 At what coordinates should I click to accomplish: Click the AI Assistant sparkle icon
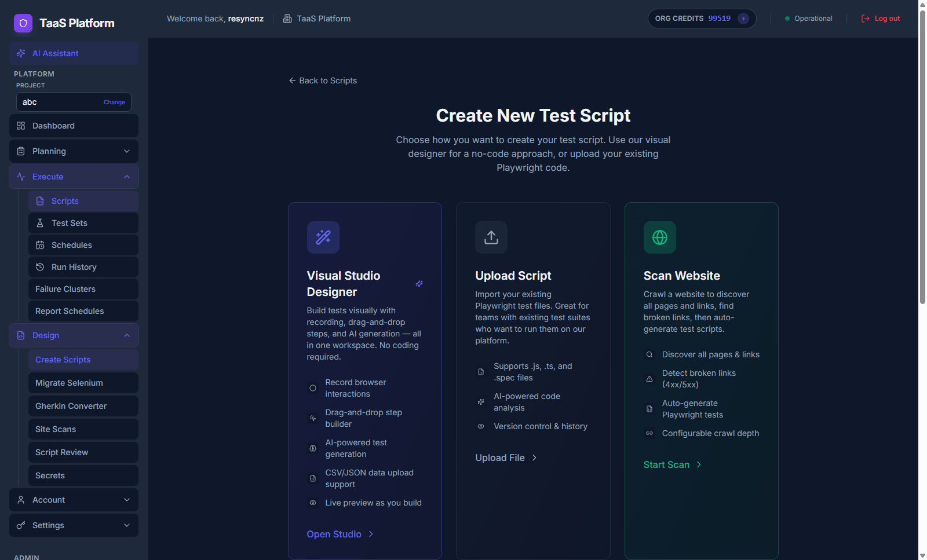tap(21, 53)
